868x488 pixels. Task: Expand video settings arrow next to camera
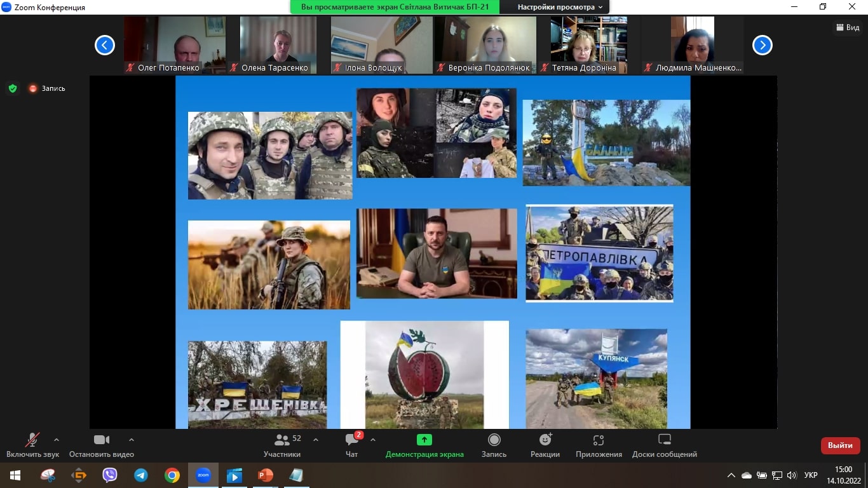[132, 440]
